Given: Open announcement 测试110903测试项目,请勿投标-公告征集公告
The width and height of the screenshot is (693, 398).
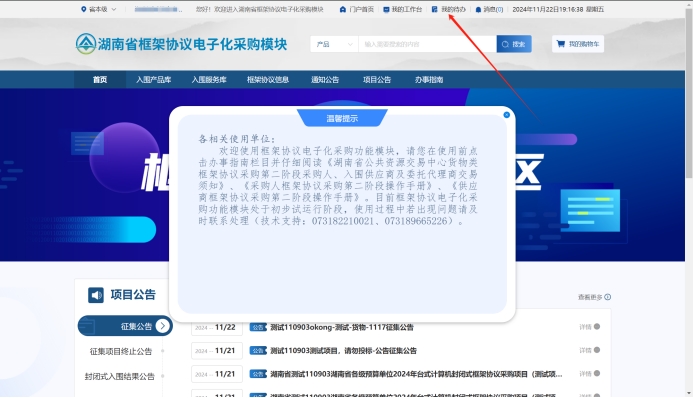Looking at the screenshot, I should [x=343, y=351].
